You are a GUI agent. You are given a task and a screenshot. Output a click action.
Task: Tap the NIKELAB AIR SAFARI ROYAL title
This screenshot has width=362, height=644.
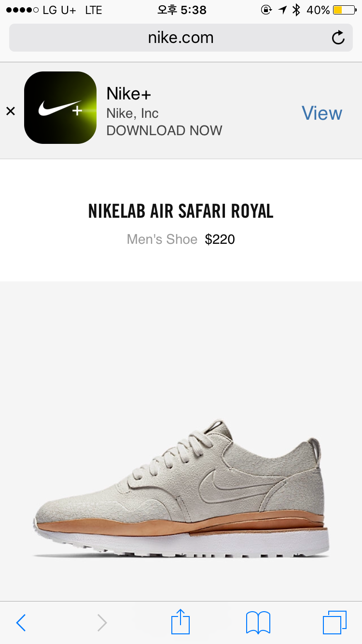click(x=181, y=211)
